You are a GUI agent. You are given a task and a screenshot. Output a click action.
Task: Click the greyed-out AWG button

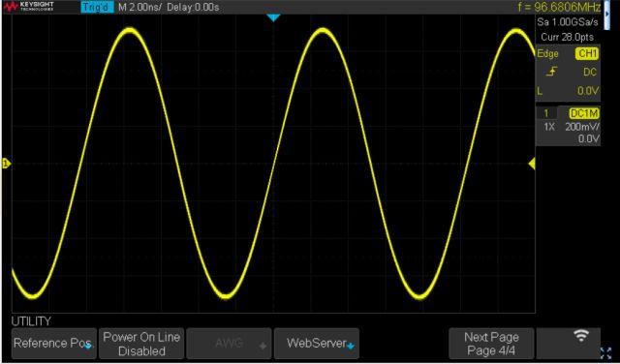click(x=229, y=343)
